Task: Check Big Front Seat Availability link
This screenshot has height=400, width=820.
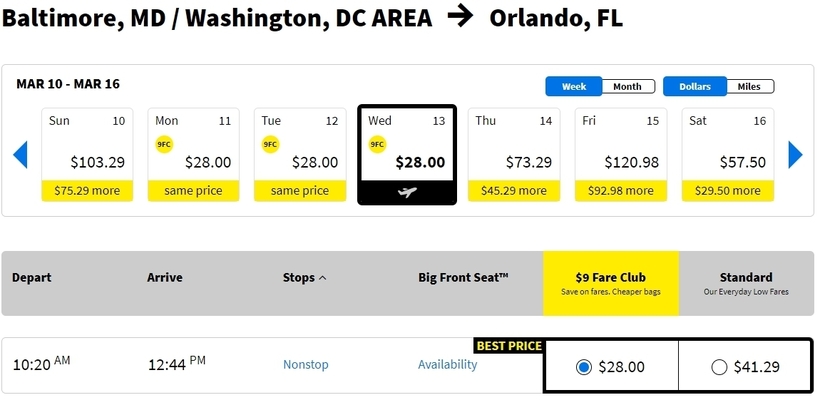Action: 448,364
